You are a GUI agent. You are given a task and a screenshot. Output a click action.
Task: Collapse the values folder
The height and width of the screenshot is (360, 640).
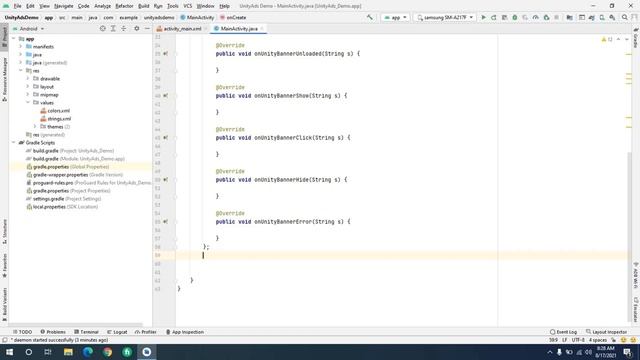pyautogui.click(x=28, y=102)
